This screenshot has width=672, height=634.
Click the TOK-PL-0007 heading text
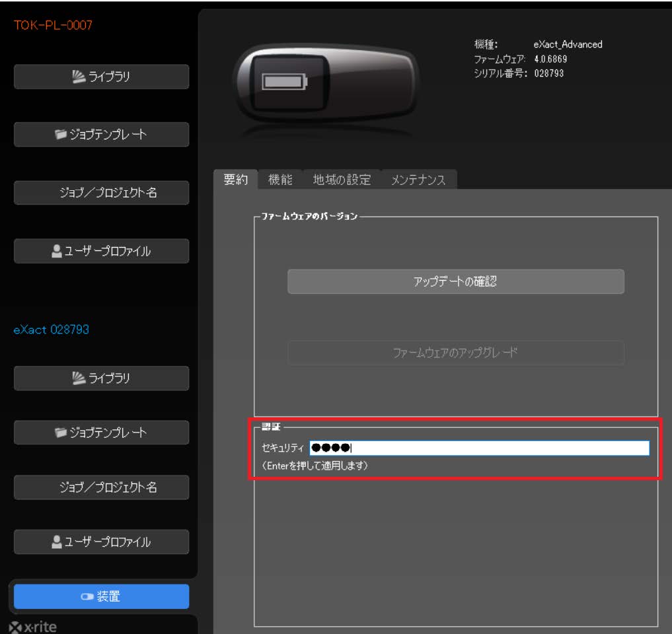pyautogui.click(x=53, y=25)
